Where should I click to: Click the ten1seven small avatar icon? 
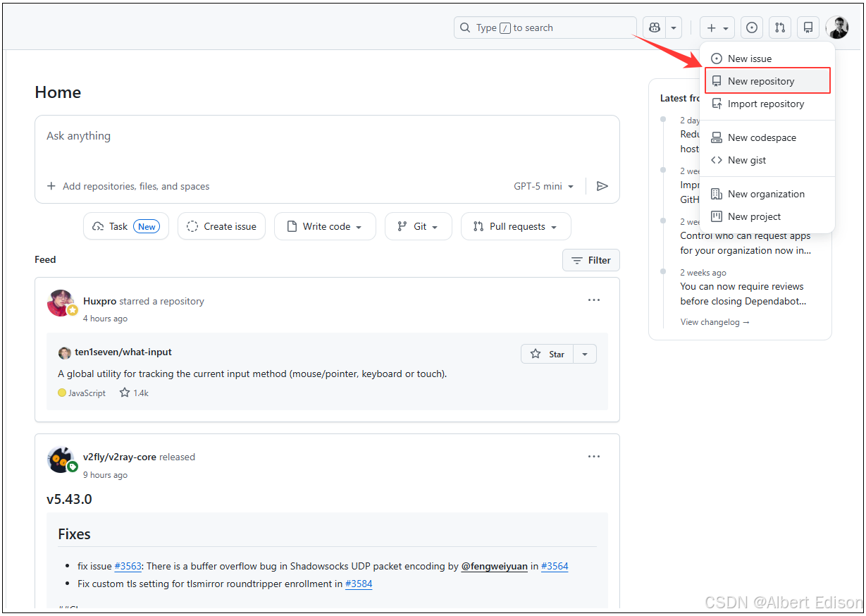pos(64,352)
